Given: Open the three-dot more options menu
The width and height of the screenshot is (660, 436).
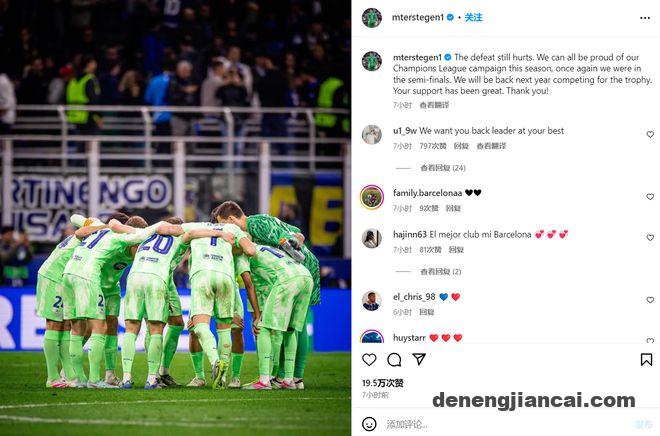Looking at the screenshot, I should coord(645,18).
